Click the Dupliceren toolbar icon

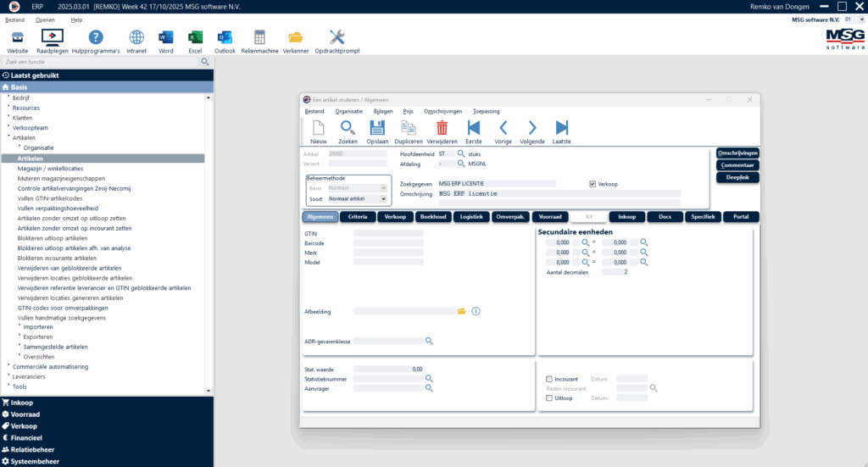tap(409, 128)
